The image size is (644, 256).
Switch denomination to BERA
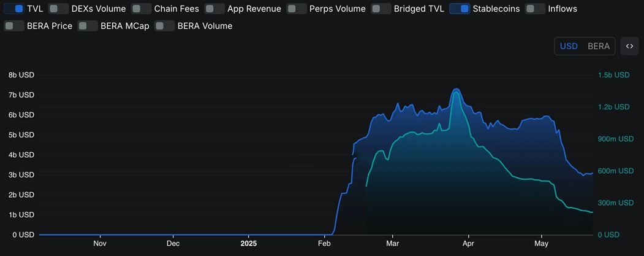[599, 46]
